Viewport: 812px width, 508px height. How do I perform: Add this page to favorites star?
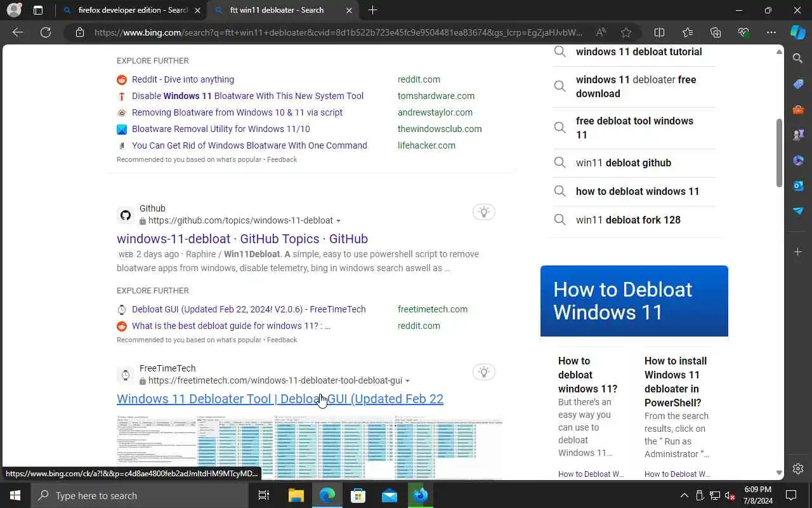[x=626, y=32]
